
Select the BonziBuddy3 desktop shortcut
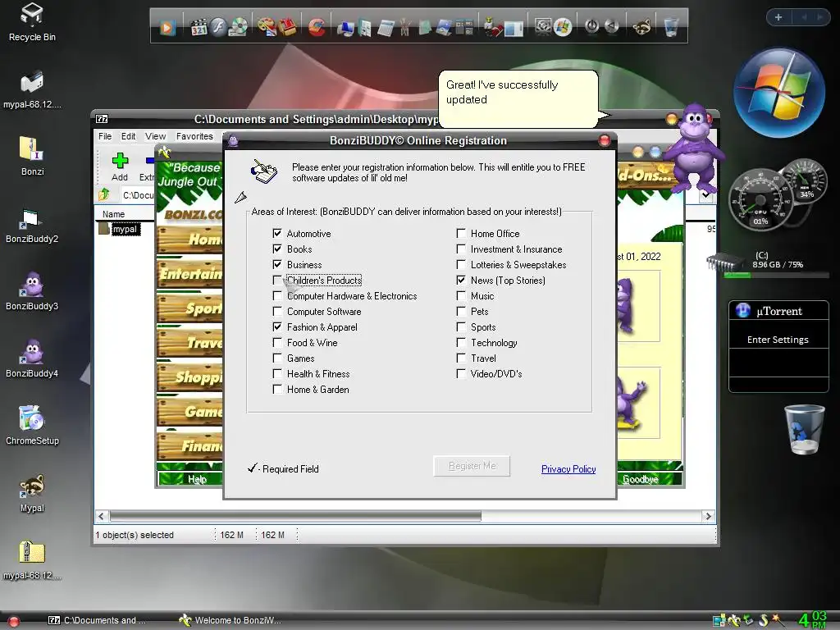coord(32,291)
